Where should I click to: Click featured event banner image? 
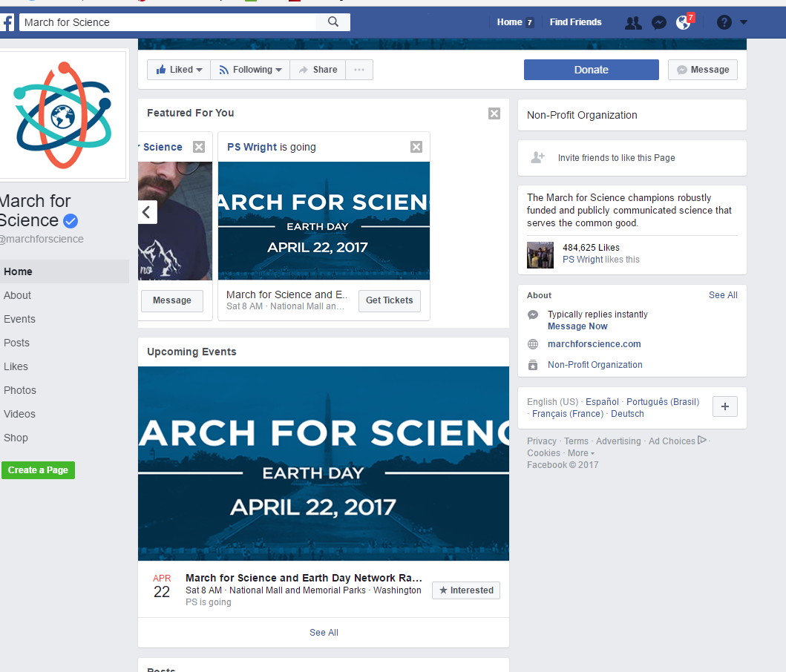coord(324,220)
